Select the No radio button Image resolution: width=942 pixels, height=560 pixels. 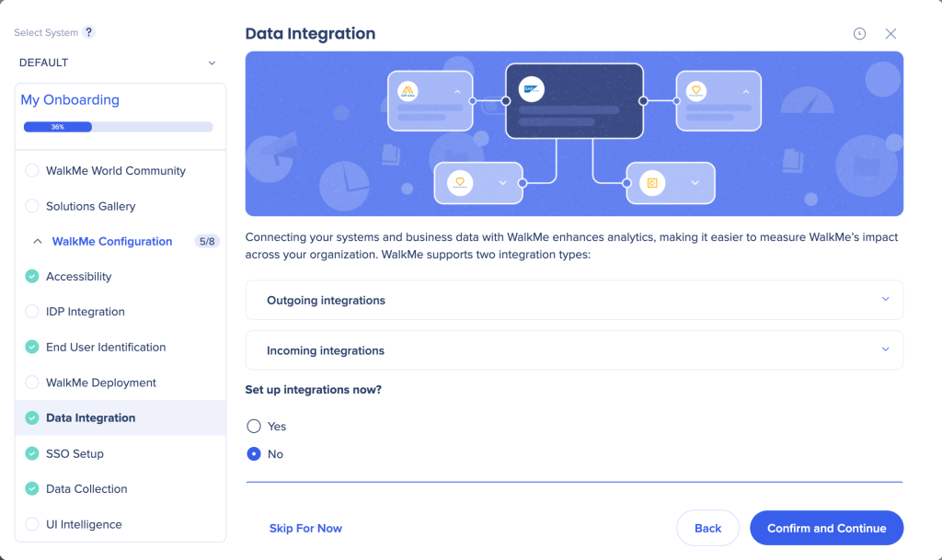tap(254, 454)
